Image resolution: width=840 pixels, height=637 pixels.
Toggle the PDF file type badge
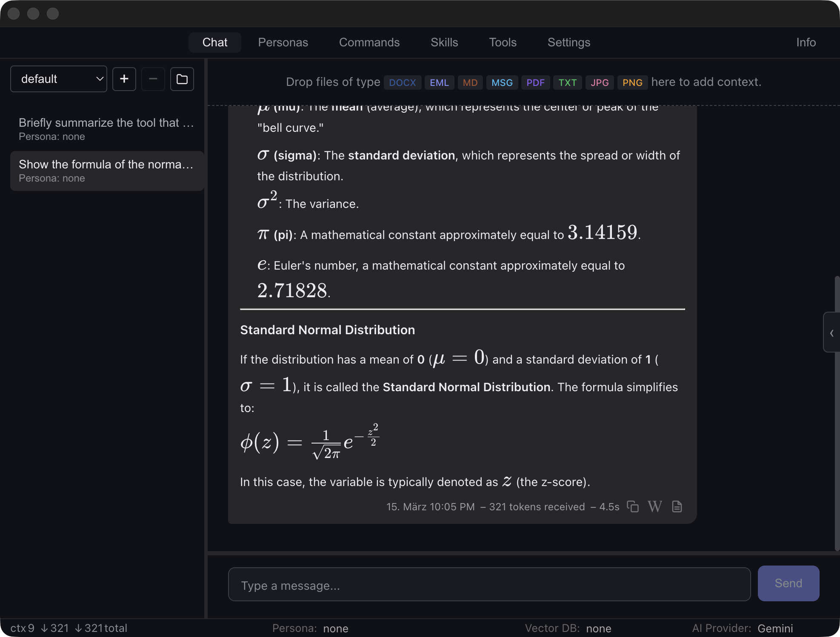(x=535, y=82)
